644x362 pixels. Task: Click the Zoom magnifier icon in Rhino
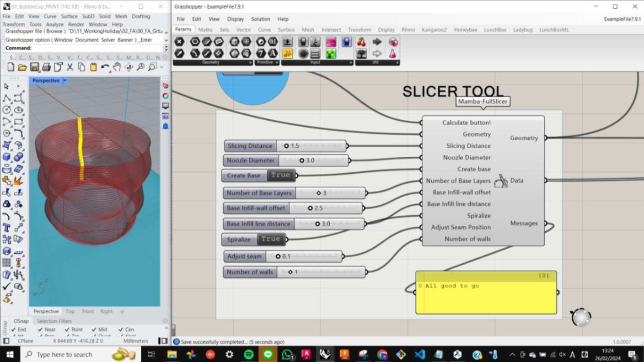point(140,67)
